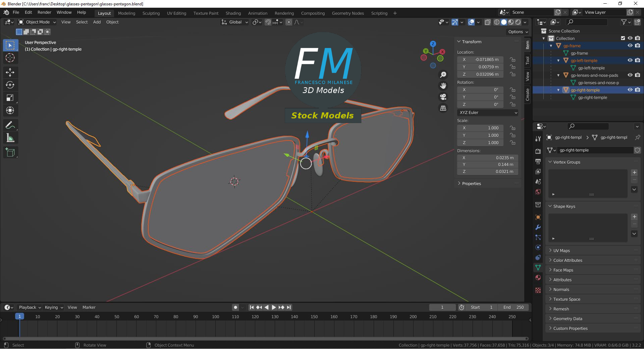Open the XYZ Euler rotation mode dropdown
This screenshot has height=349, width=644.
(x=488, y=113)
